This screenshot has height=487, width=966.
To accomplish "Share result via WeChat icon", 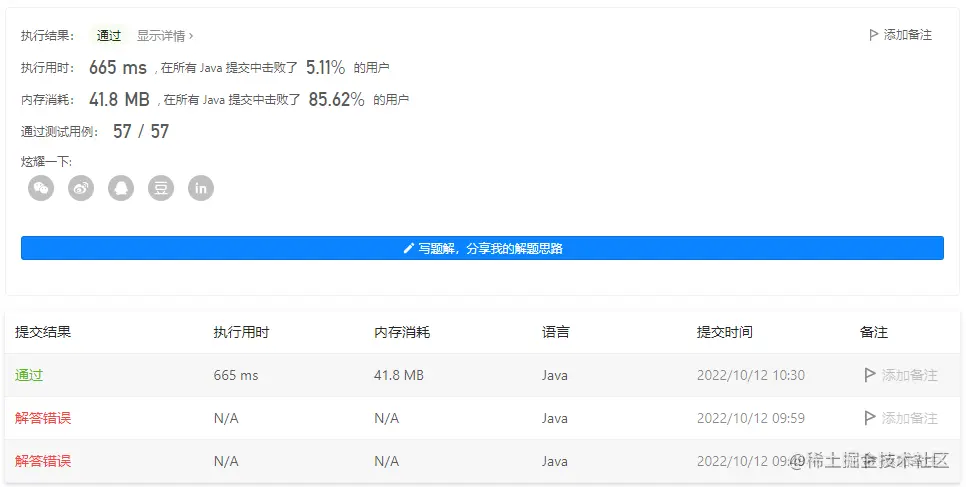I will click(41, 188).
